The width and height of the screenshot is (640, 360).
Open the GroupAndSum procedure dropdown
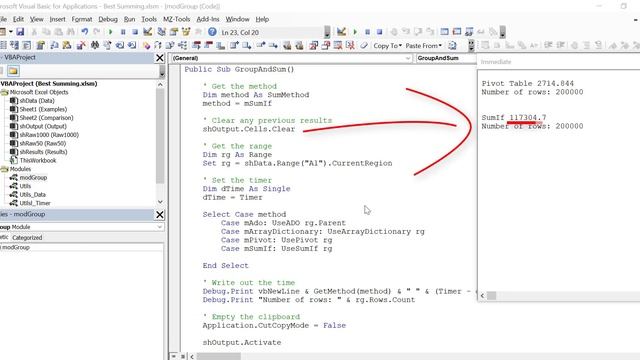click(x=446, y=58)
